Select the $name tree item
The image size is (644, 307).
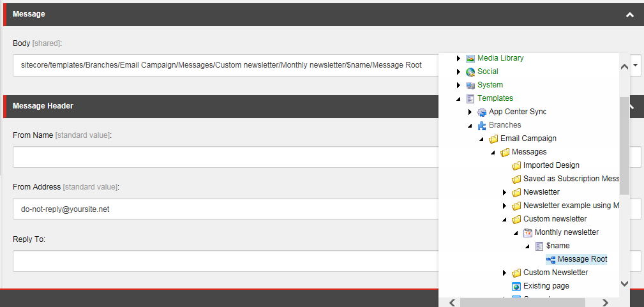pos(557,246)
